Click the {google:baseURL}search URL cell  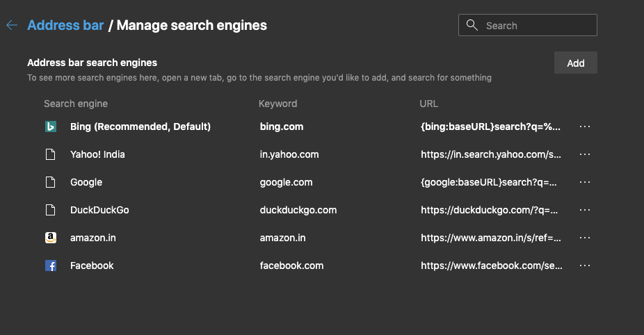pos(489,182)
